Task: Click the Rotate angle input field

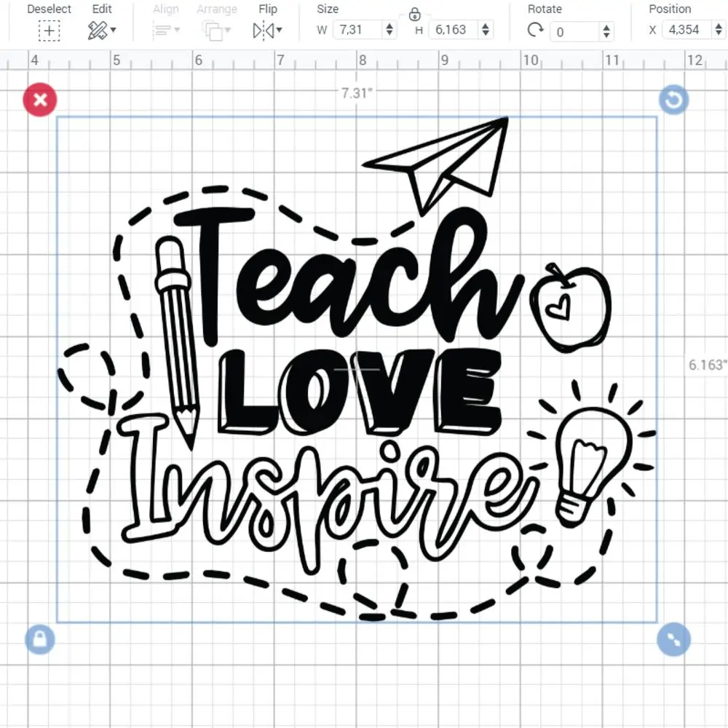Action: [x=575, y=31]
